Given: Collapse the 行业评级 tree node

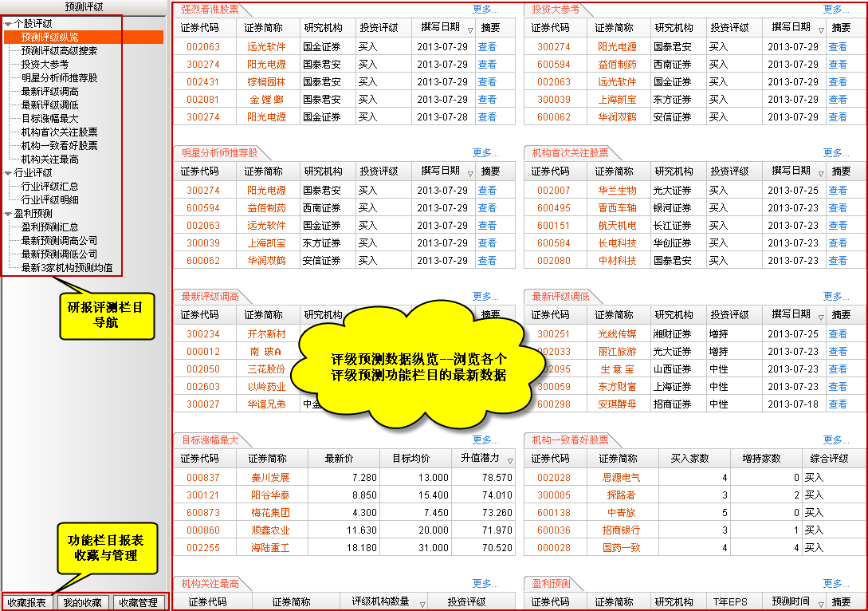Looking at the screenshot, I should coord(8,172).
